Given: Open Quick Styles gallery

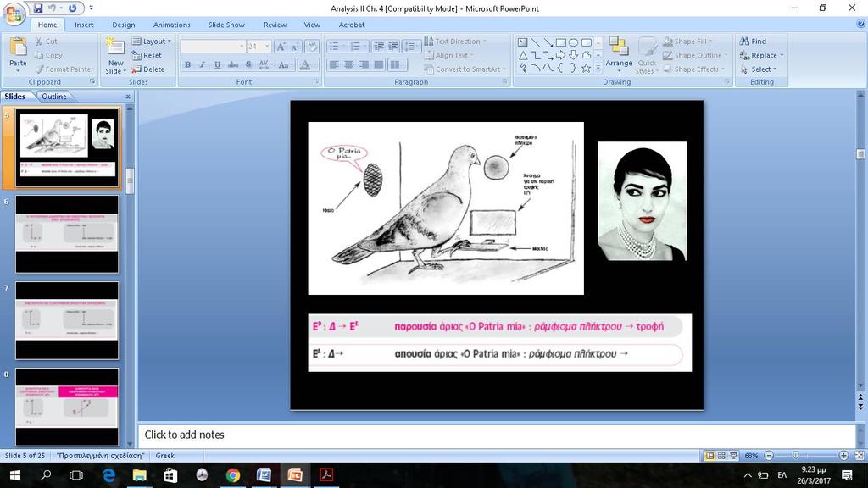Looking at the screenshot, I should point(646,55).
